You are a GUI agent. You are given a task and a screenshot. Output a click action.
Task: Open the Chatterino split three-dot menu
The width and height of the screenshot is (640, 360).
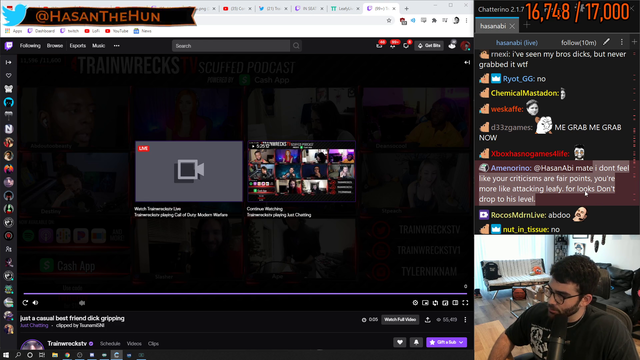tap(622, 42)
